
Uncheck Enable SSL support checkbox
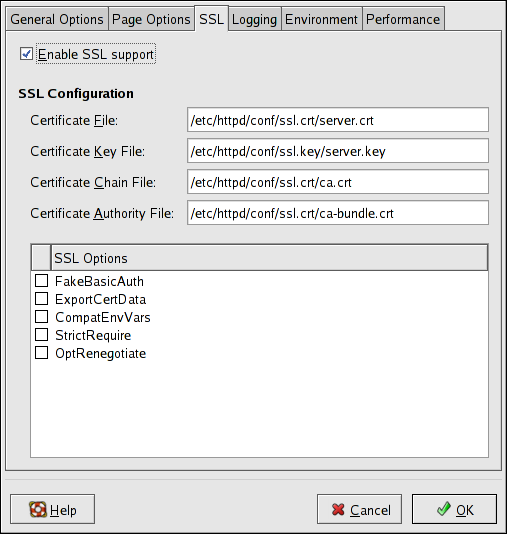click(26, 54)
